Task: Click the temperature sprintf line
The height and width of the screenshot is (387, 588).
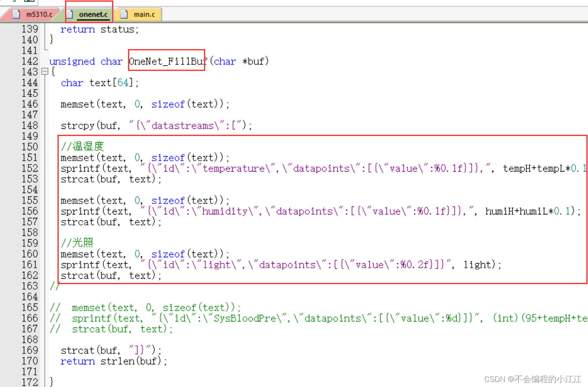Action: coord(323,168)
